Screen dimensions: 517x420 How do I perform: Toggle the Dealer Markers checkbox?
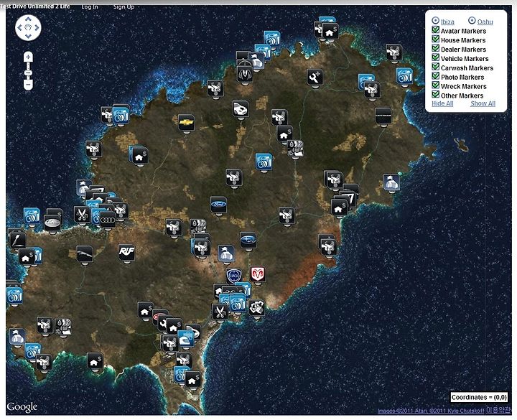(436, 49)
